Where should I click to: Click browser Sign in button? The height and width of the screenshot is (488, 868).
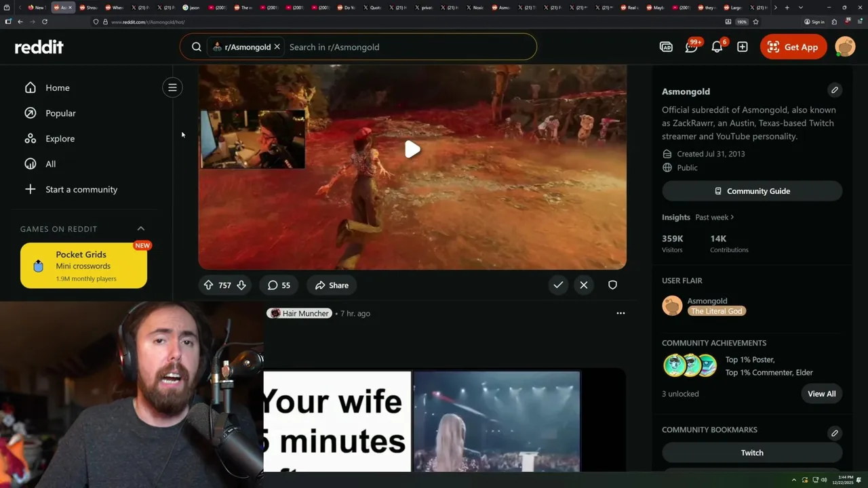point(814,22)
